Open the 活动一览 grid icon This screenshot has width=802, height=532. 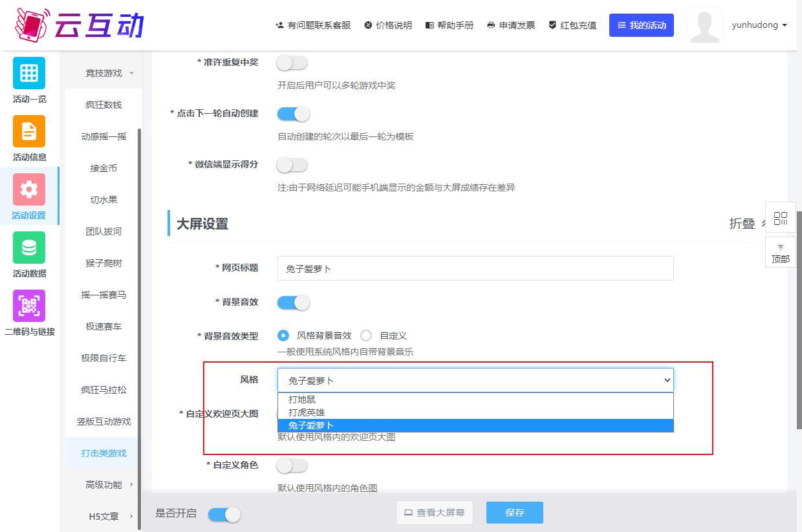(29, 73)
